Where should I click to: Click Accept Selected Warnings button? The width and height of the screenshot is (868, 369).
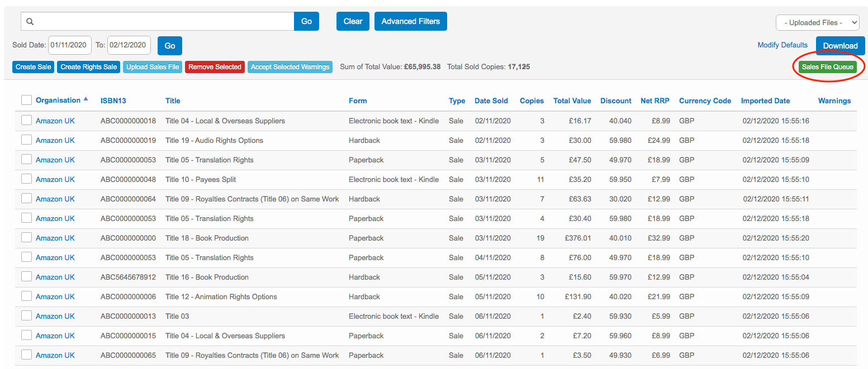tap(290, 67)
